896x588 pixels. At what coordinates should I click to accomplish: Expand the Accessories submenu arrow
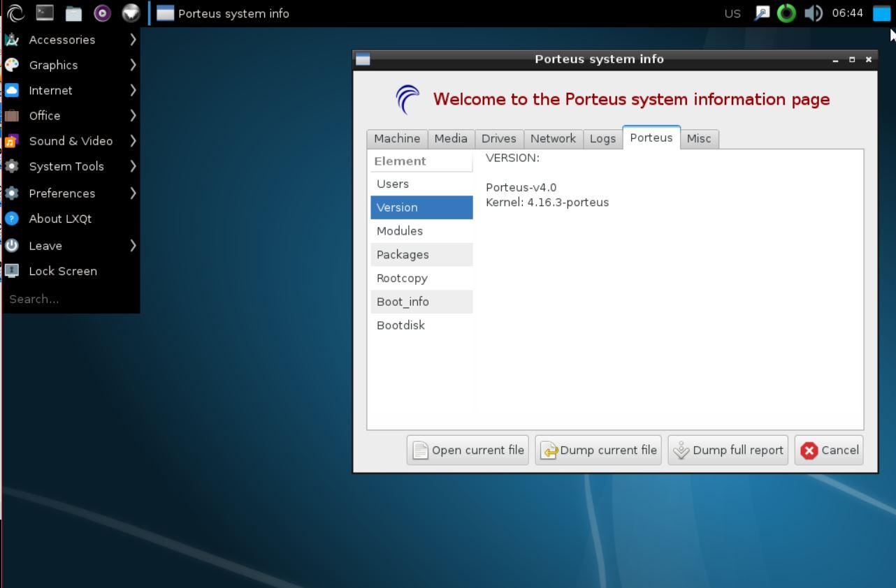[133, 40]
